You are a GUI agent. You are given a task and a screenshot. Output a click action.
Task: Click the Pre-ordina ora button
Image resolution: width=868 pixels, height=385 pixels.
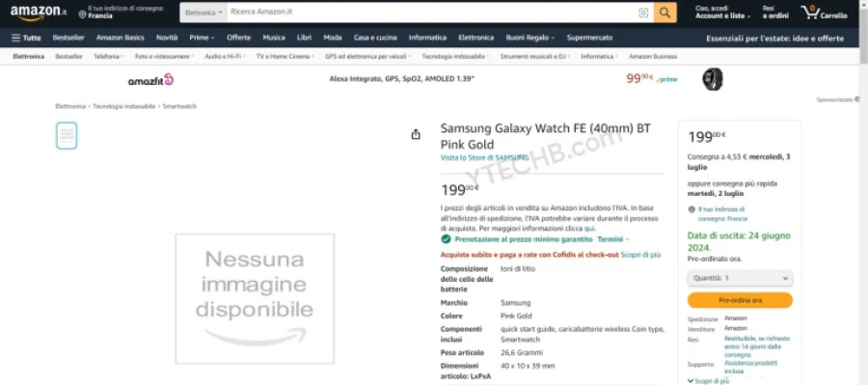click(x=740, y=300)
